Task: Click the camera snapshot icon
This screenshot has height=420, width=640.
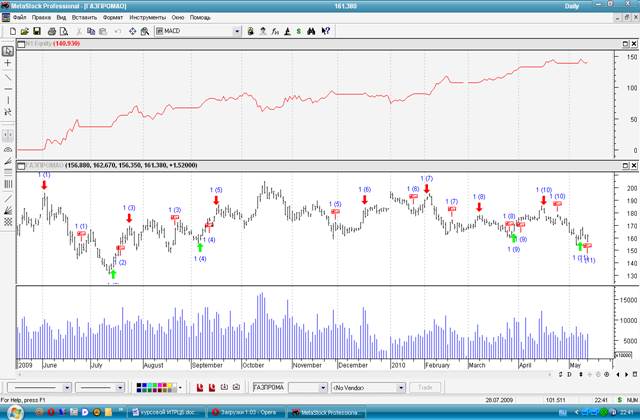Action: coord(236,388)
